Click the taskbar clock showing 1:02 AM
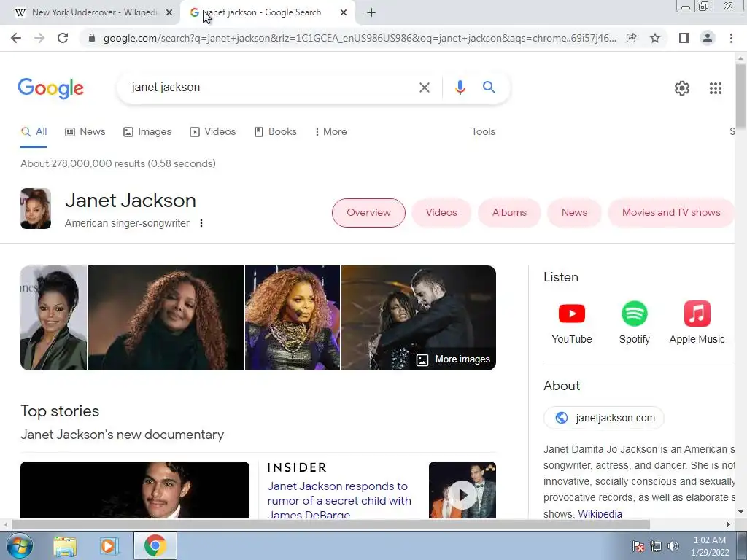Image resolution: width=747 pixels, height=560 pixels. pos(710,546)
